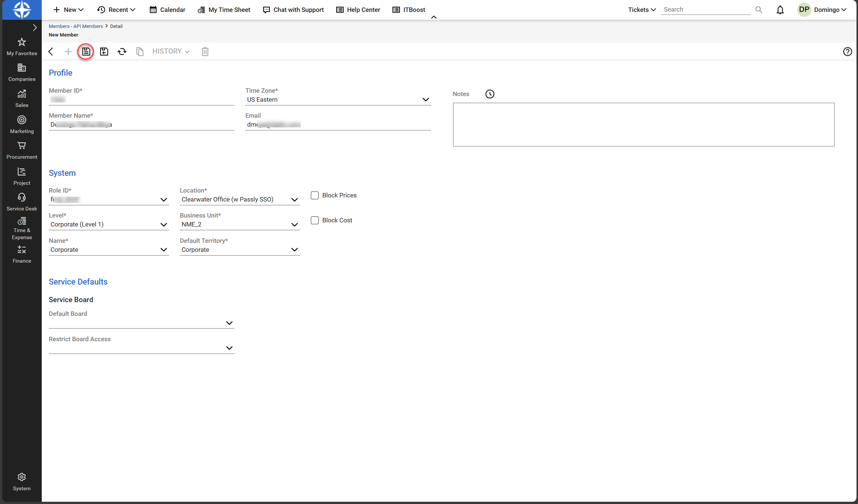Expand the Time Zone dropdown
Viewport: 858px width, 504px height.
[x=425, y=99]
